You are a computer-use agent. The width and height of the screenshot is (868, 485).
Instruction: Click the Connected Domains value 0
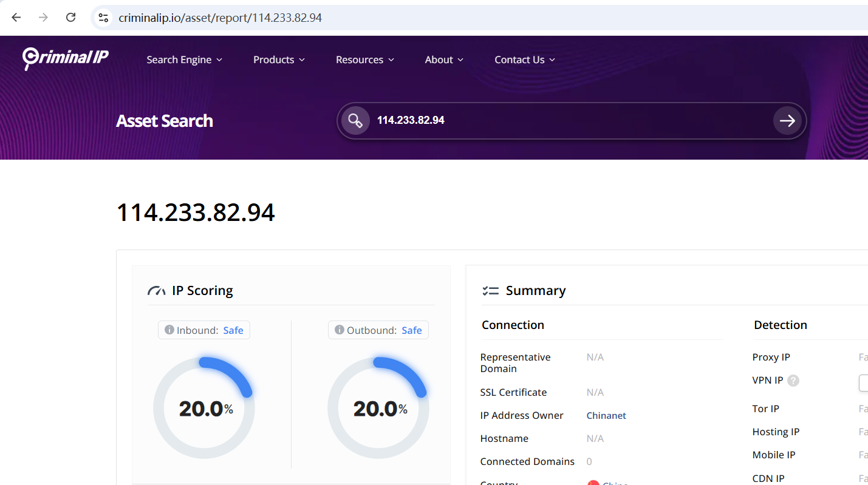click(x=589, y=462)
